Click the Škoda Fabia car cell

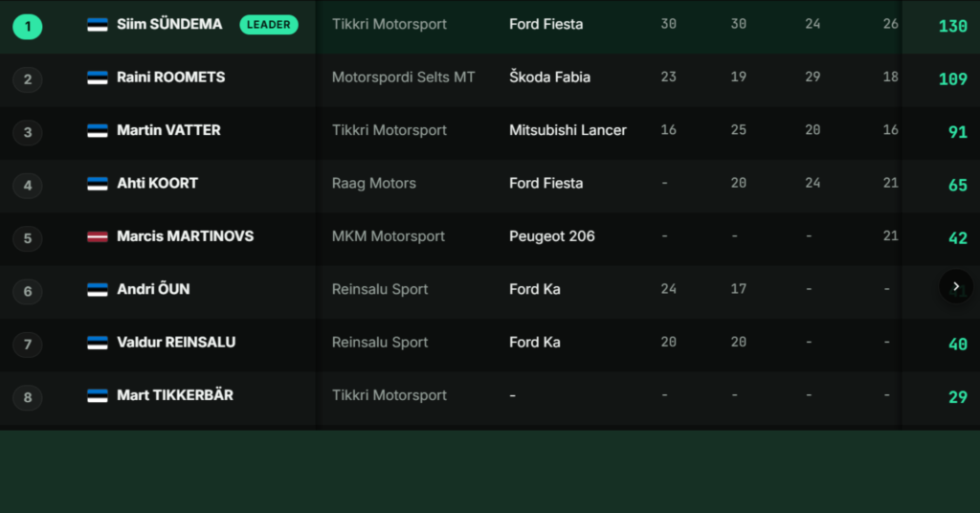click(550, 77)
